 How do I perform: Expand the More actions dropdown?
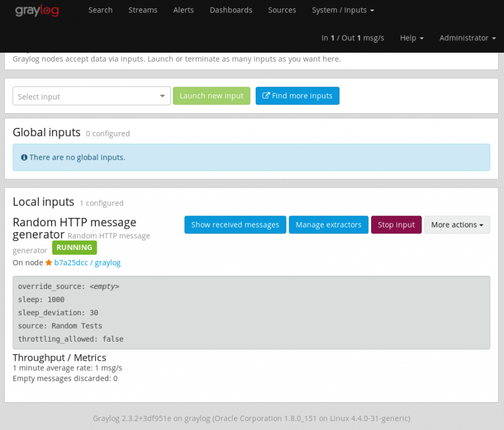click(x=457, y=224)
